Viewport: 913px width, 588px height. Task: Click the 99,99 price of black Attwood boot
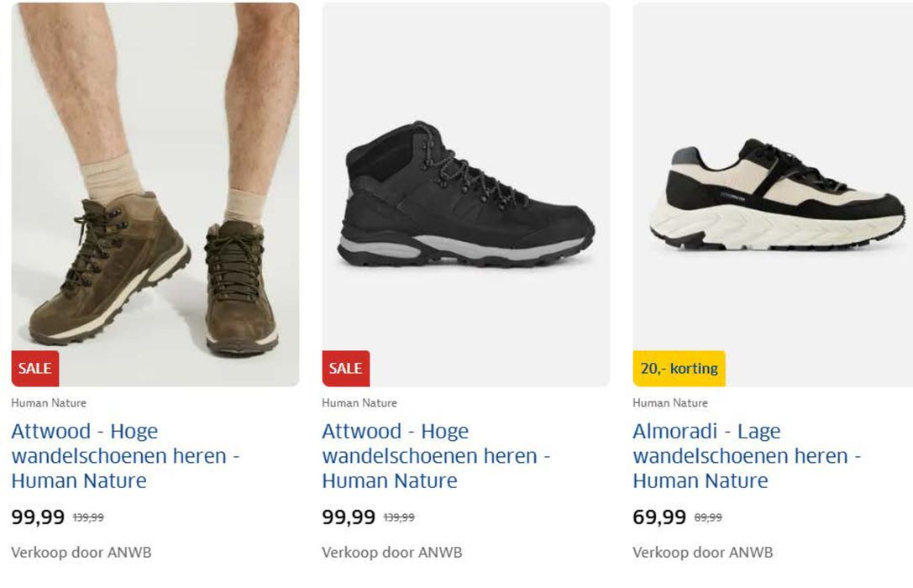[x=349, y=517]
